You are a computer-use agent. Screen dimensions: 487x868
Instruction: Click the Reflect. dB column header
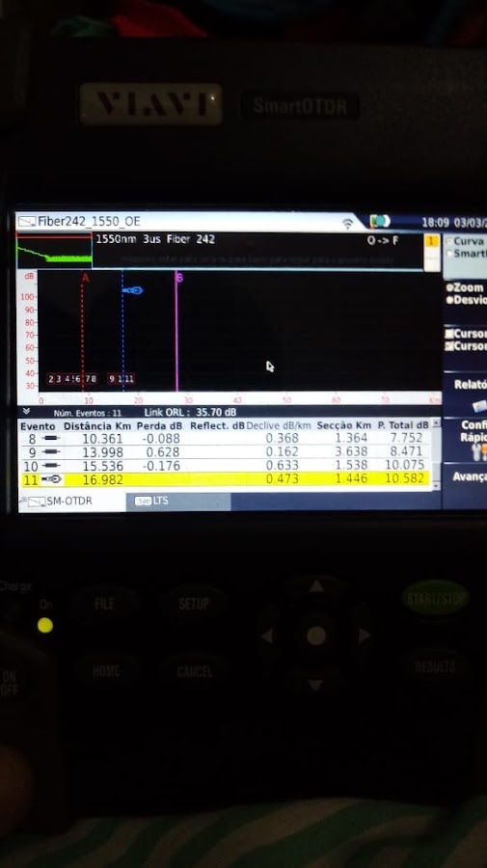coord(217,425)
